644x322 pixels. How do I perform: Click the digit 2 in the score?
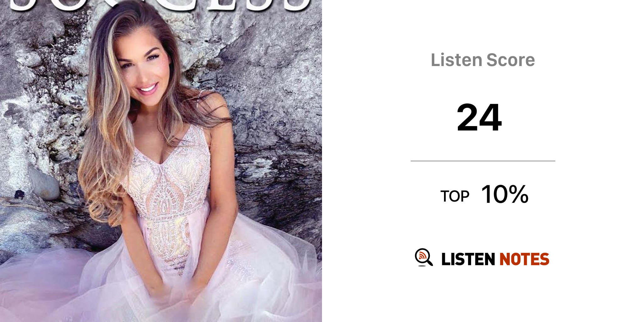coord(468,117)
